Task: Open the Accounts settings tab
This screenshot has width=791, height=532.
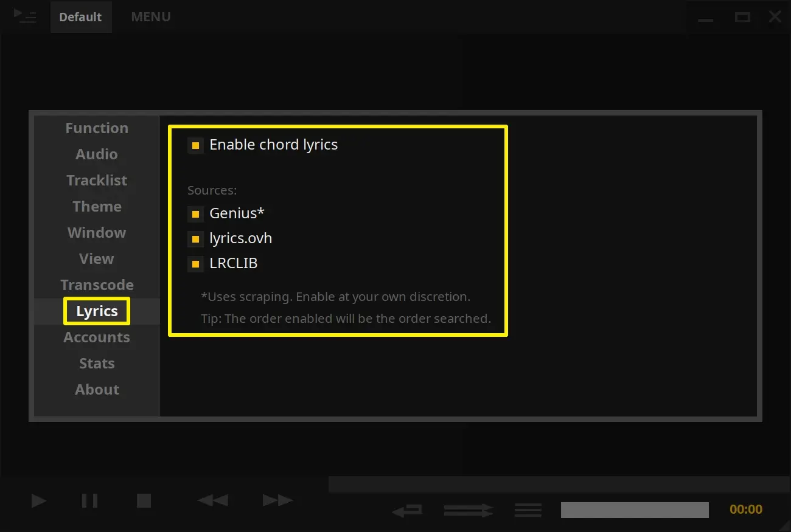Action: (x=97, y=337)
